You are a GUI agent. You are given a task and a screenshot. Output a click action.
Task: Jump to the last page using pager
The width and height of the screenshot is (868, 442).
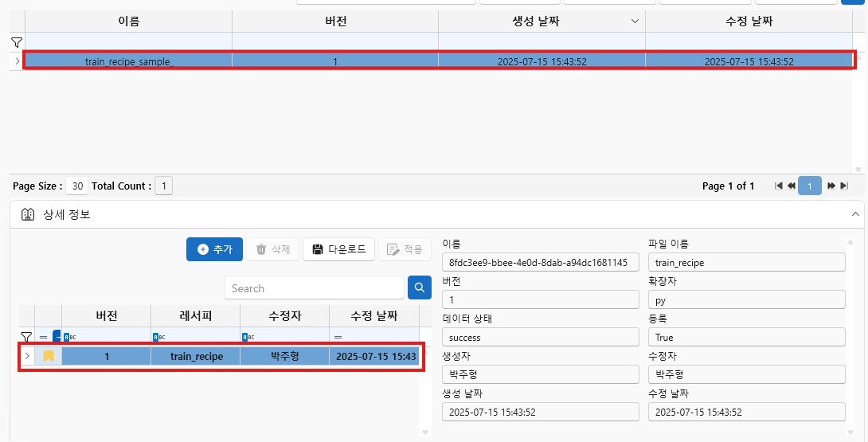(844, 186)
